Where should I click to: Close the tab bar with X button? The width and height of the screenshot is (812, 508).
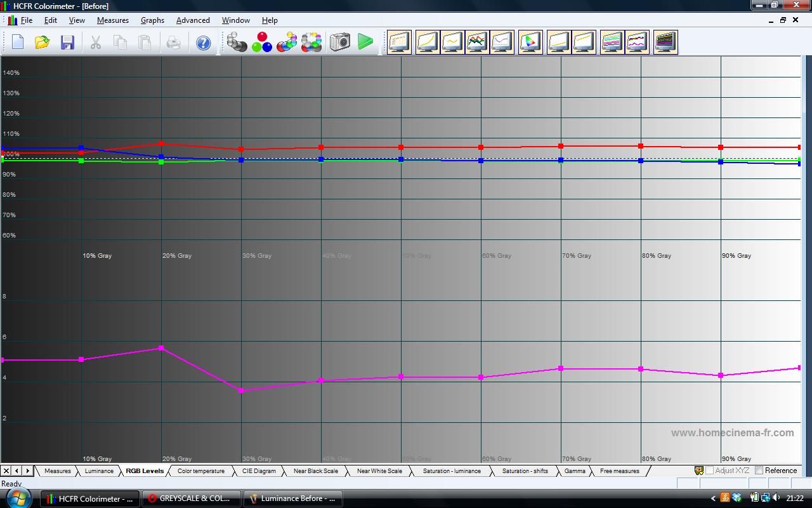6,471
